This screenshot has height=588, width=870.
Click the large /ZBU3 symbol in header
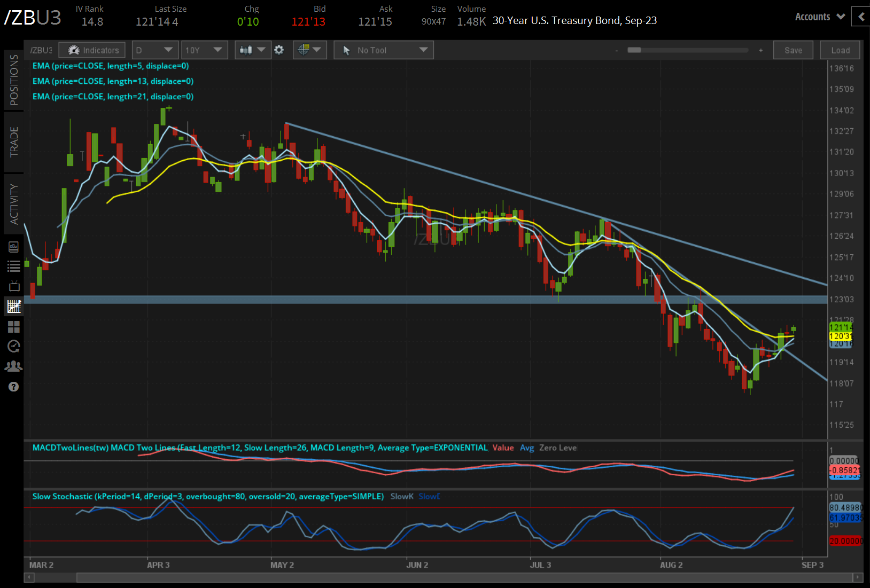tap(33, 18)
